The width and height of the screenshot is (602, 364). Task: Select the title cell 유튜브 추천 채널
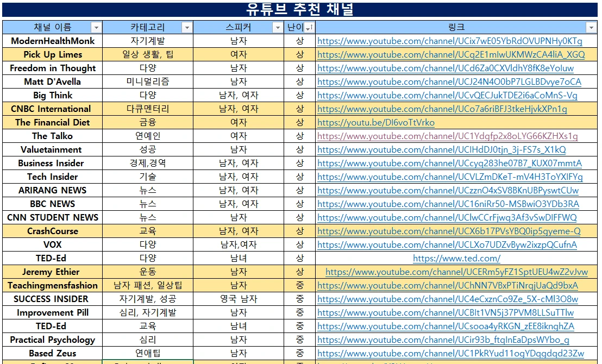300,9
